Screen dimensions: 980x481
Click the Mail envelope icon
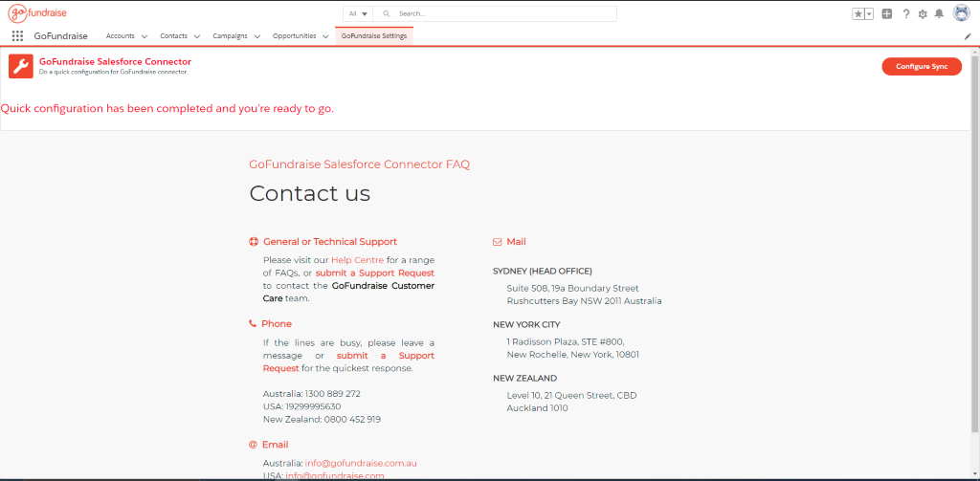[x=498, y=242]
